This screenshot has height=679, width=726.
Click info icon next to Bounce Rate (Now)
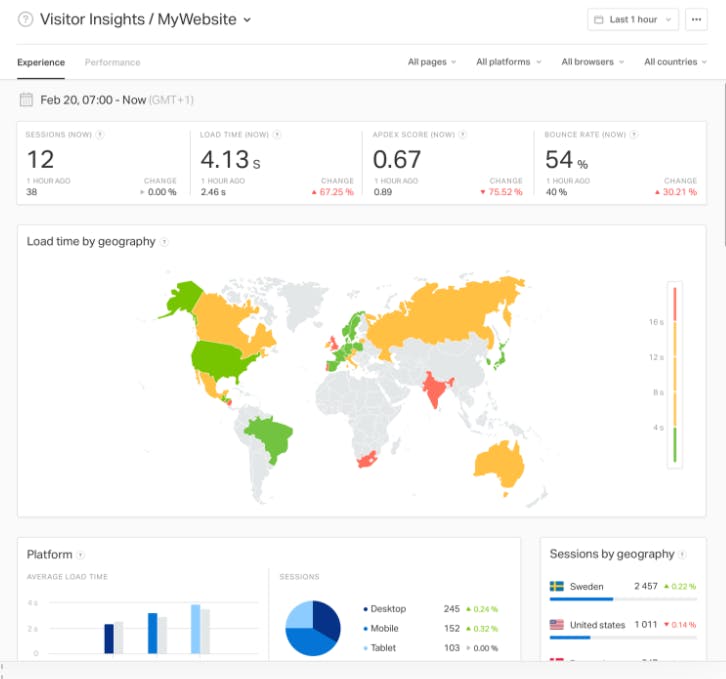tap(634, 135)
